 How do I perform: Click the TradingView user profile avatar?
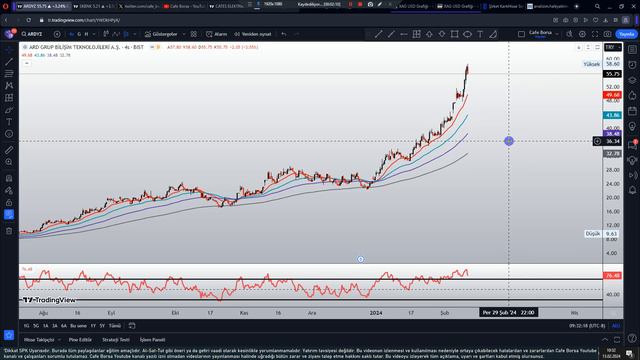click(9, 34)
